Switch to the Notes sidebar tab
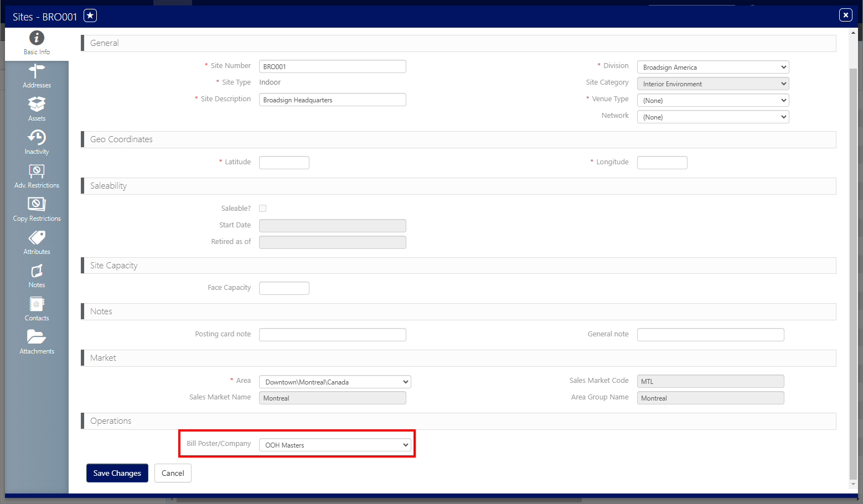The width and height of the screenshot is (863, 504). pyautogui.click(x=37, y=276)
